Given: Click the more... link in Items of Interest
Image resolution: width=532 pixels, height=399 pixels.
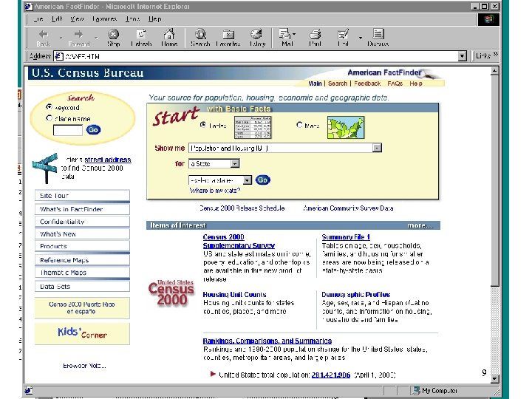Looking at the screenshot, I should point(420,225).
